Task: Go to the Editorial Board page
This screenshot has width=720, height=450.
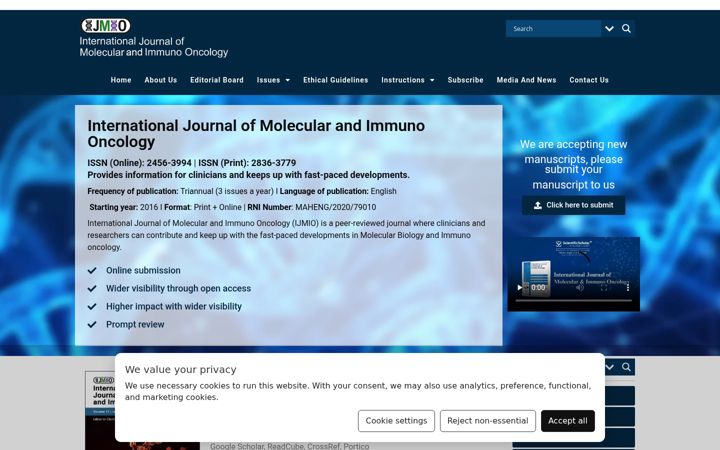Action: point(217,80)
